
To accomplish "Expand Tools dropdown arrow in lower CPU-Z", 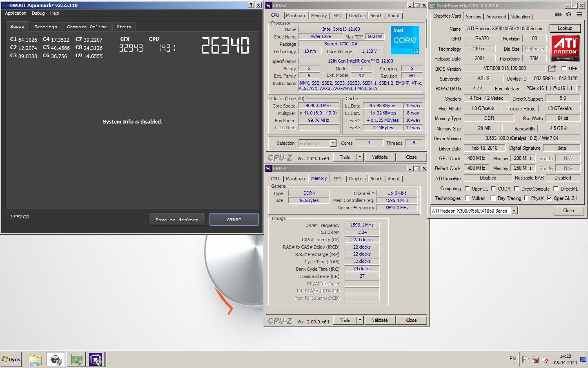I will pos(360,320).
